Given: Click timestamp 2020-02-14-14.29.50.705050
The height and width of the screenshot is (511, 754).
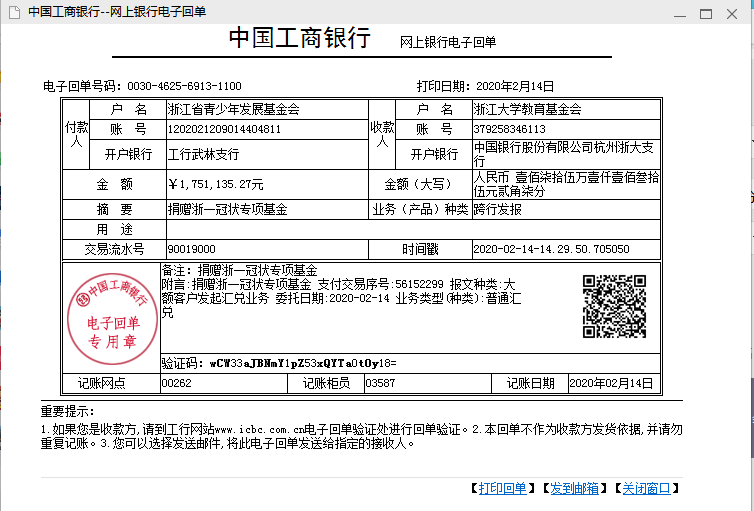Looking at the screenshot, I should pyautogui.click(x=552, y=249).
